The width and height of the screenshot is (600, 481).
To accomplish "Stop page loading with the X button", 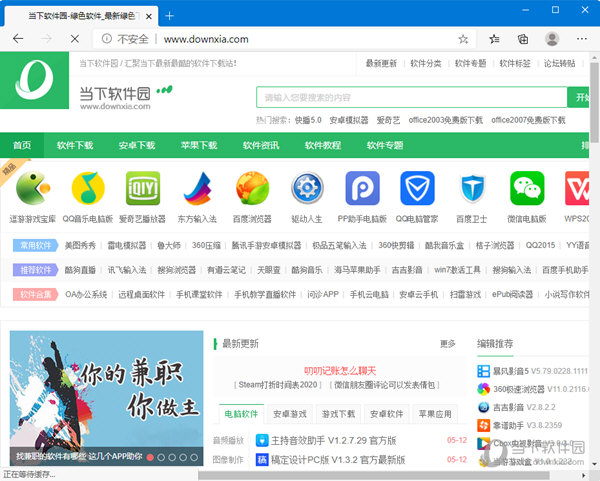I will tap(75, 39).
